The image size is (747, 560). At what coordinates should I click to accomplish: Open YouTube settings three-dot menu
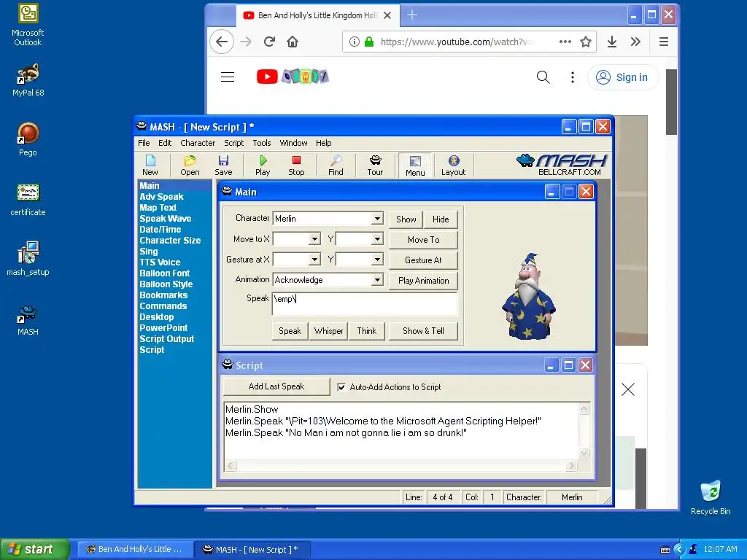[573, 77]
